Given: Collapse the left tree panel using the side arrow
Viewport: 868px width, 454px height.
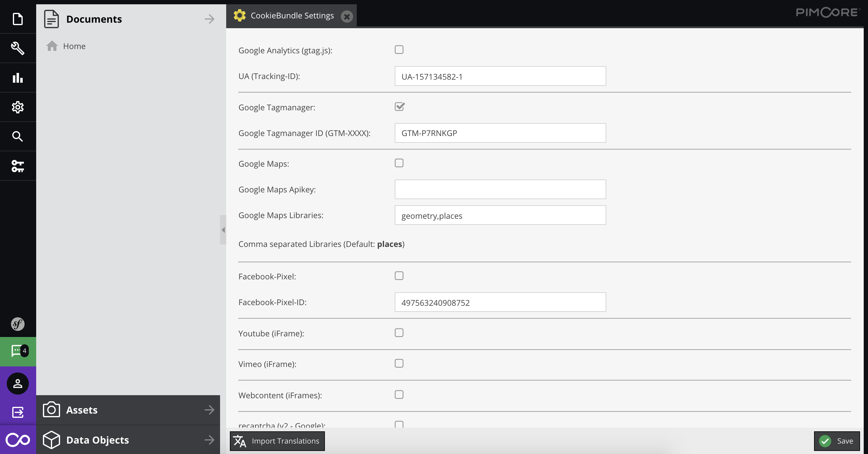Looking at the screenshot, I should click(223, 230).
